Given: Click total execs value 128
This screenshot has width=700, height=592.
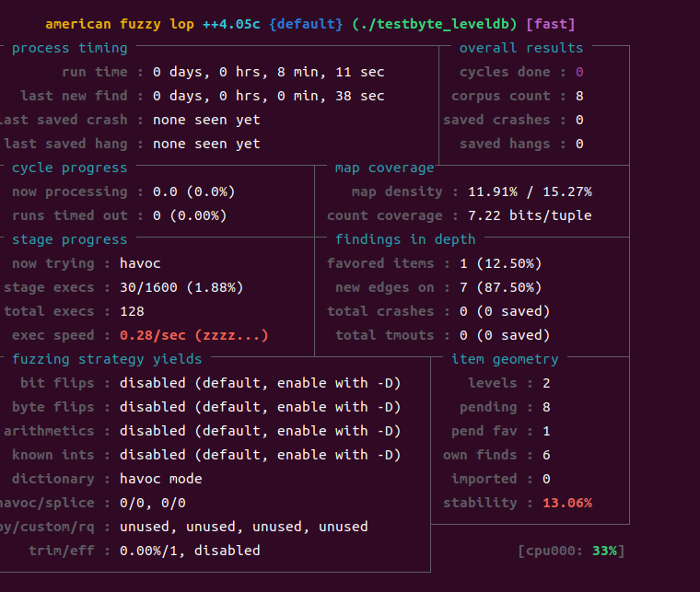Looking at the screenshot, I should 132,311.
